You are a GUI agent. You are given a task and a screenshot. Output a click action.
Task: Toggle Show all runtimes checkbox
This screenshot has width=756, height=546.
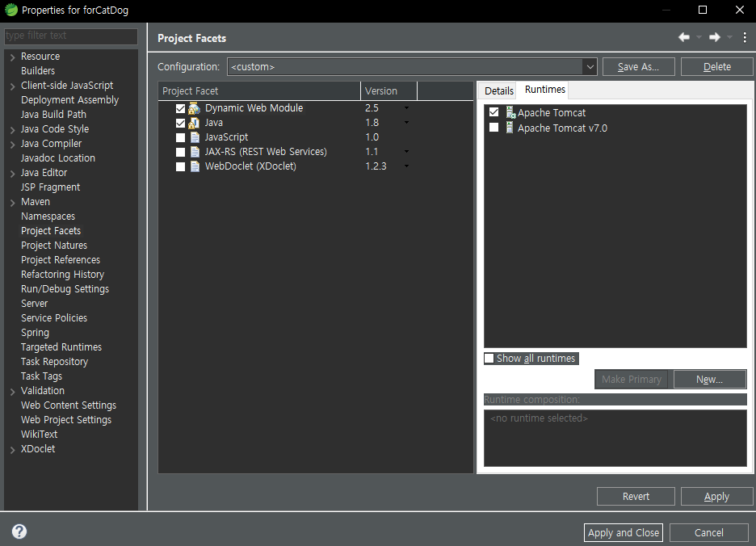(489, 359)
